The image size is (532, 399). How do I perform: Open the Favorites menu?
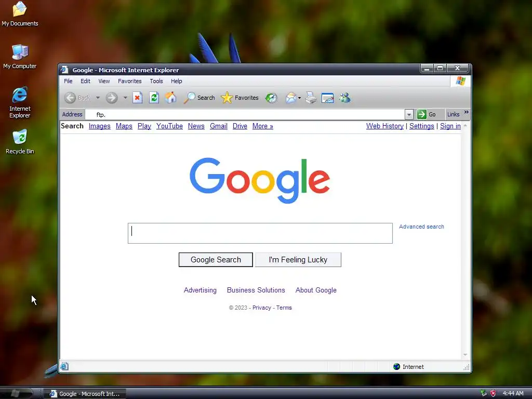129,81
